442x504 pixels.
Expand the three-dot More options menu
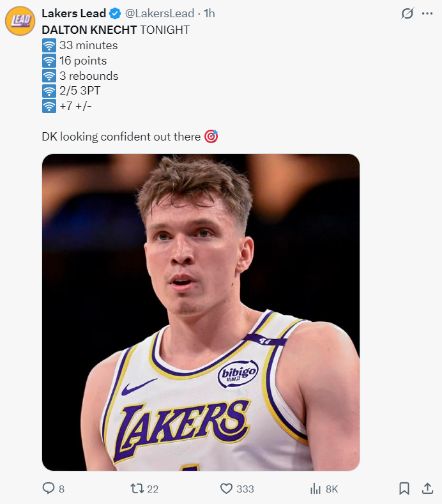point(427,13)
